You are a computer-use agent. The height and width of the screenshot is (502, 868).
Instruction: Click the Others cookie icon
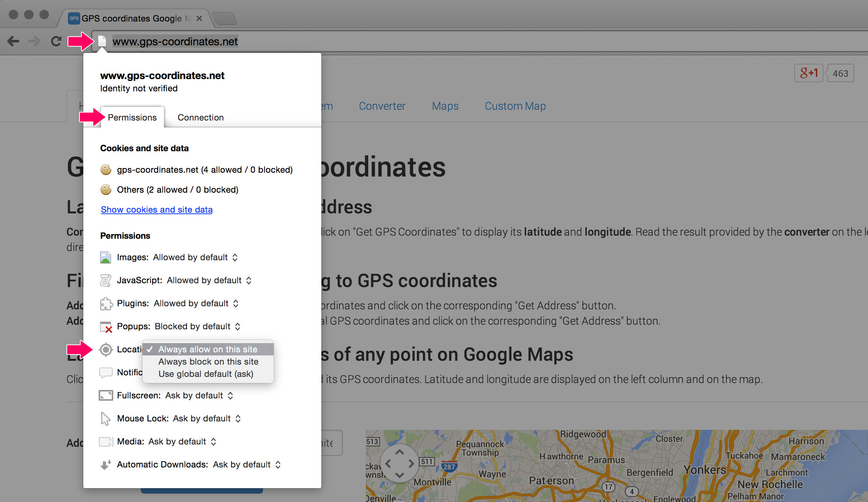click(106, 190)
